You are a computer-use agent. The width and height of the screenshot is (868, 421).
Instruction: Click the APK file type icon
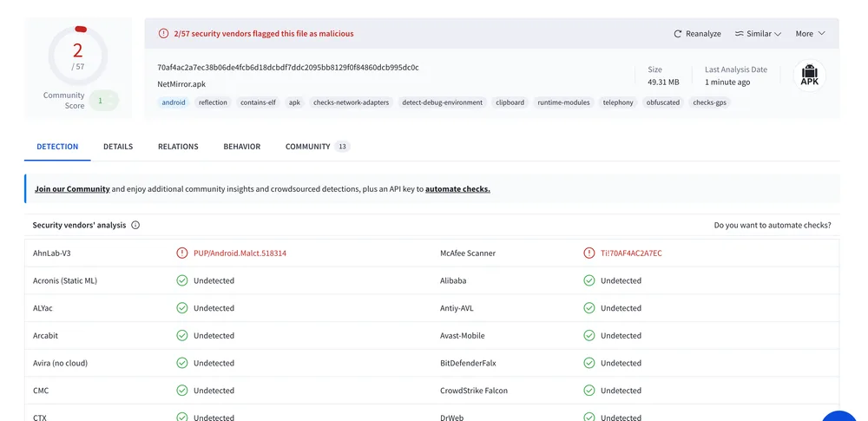click(809, 76)
